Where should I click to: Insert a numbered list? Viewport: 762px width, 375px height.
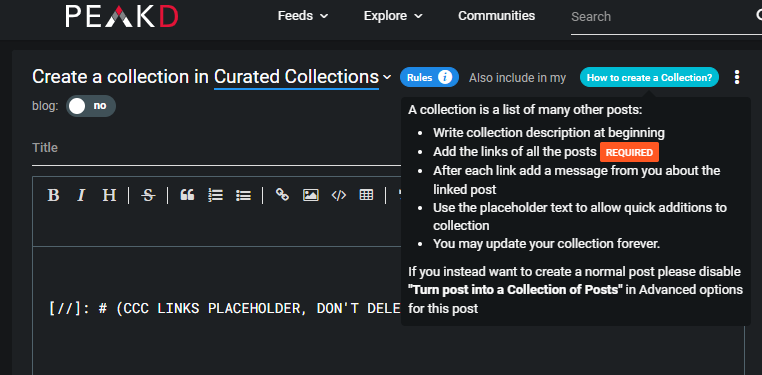click(x=215, y=195)
